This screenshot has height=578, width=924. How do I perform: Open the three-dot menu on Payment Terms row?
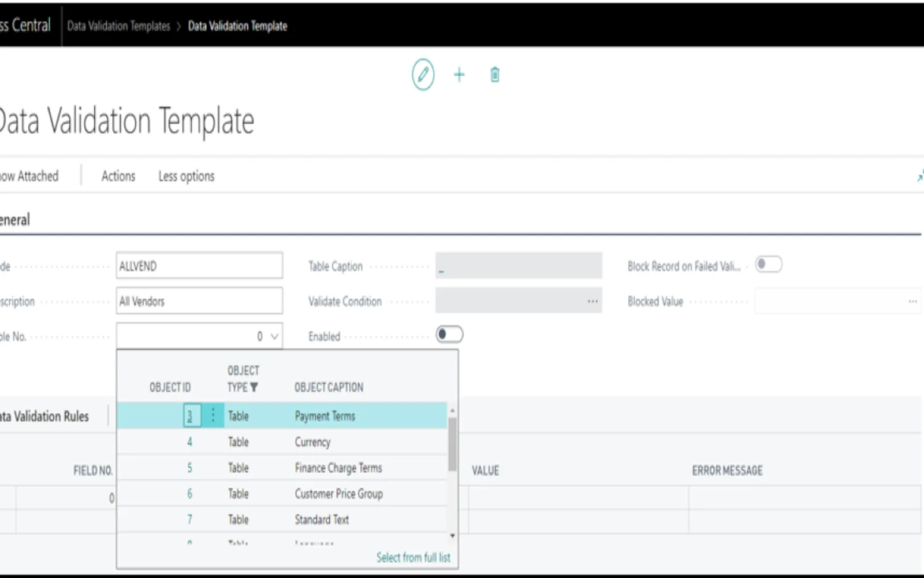click(213, 415)
